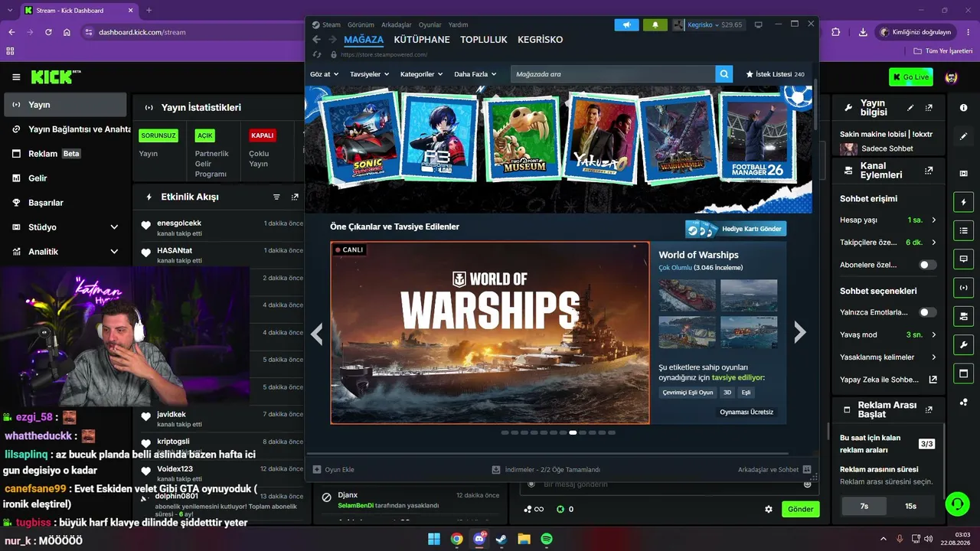980x551 pixels.
Task: Select the 15s ad break duration
Action: point(910,506)
